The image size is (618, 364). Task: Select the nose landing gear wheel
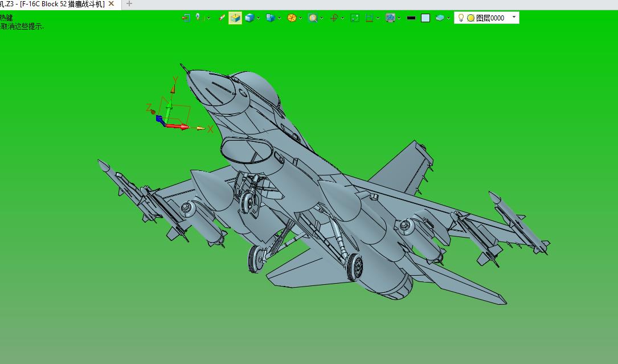248,202
